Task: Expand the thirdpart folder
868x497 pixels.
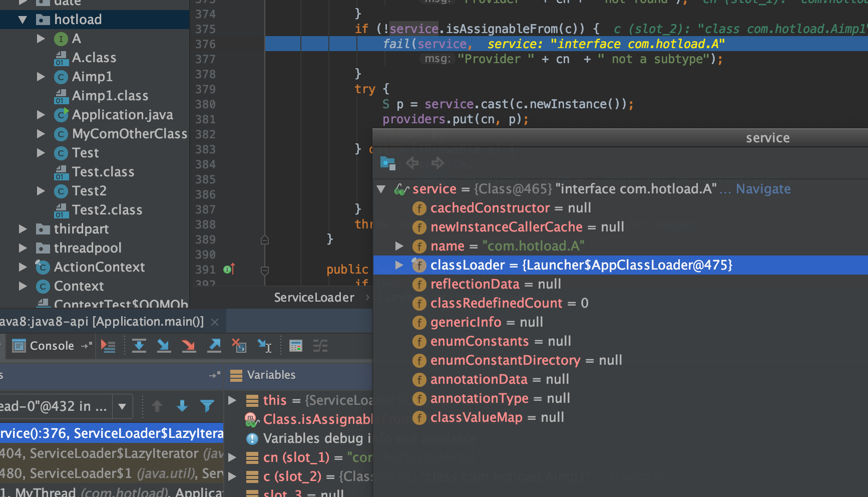Action: tap(22, 229)
